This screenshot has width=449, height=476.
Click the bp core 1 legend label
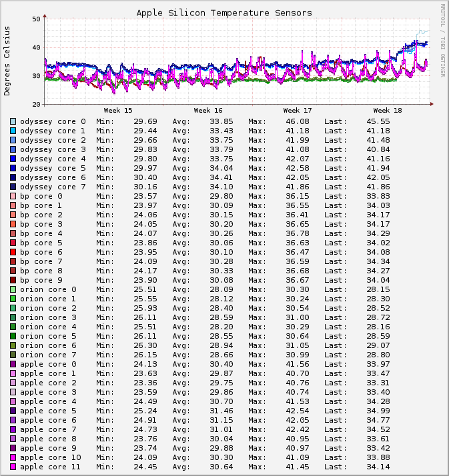41,205
